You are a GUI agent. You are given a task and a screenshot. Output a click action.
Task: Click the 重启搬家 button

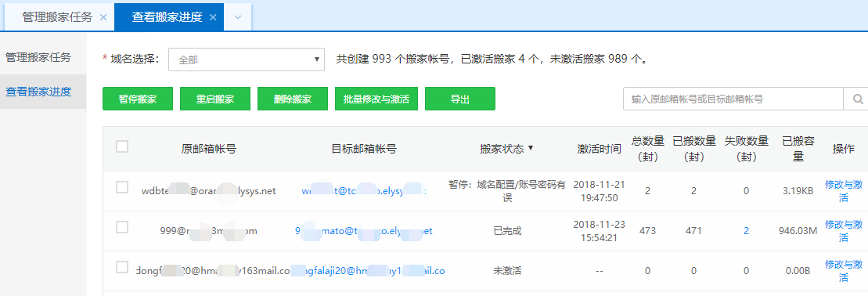point(215,99)
